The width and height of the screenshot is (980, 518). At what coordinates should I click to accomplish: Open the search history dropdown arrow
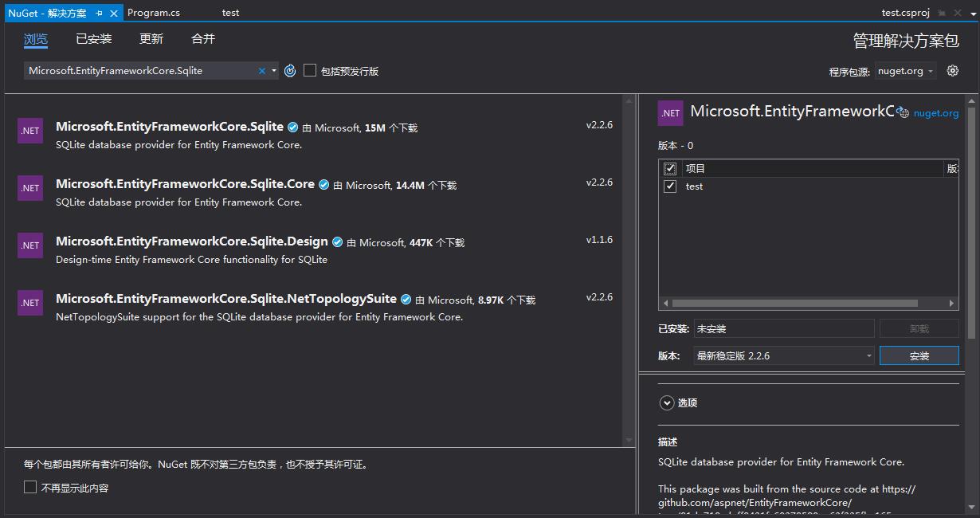pyautogui.click(x=274, y=71)
